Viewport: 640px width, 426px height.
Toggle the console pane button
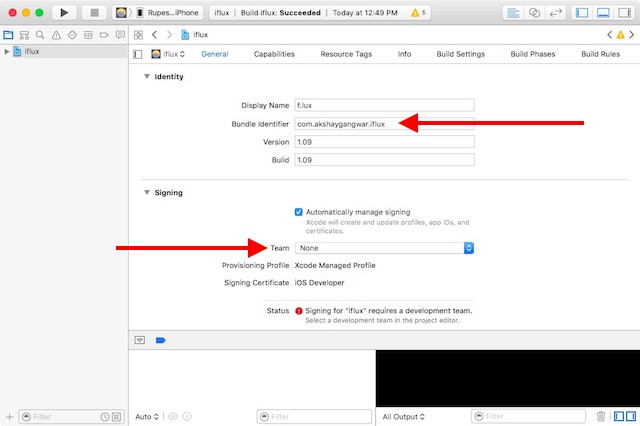coord(631,416)
